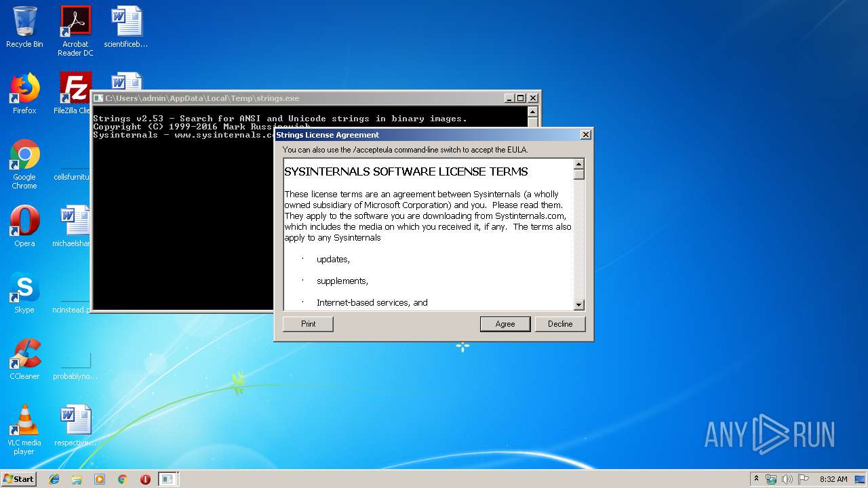The height and width of the screenshot is (488, 868).
Task: Open the probablyno... desktop file
Action: 75,366
